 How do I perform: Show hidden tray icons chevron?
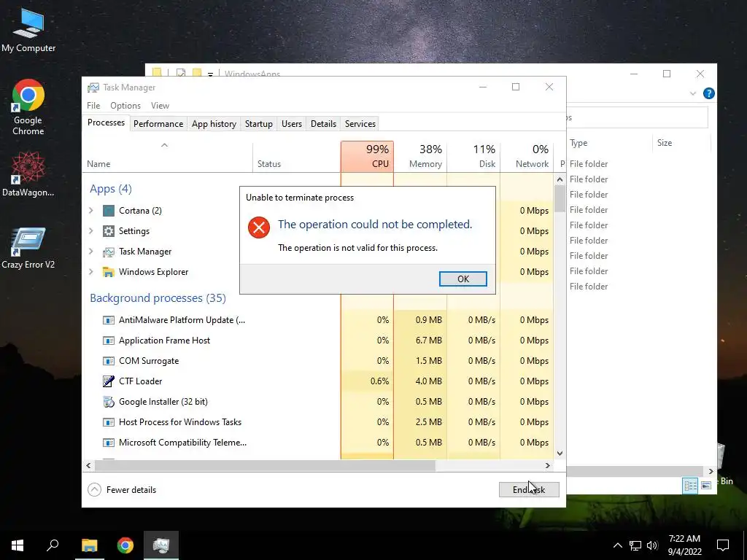[x=617, y=545]
